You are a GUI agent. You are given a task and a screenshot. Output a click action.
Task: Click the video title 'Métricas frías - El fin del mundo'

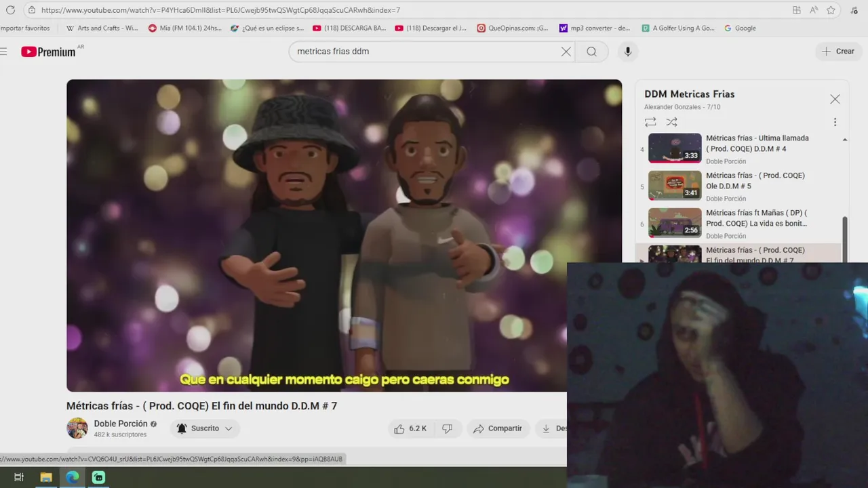pyautogui.click(x=201, y=406)
